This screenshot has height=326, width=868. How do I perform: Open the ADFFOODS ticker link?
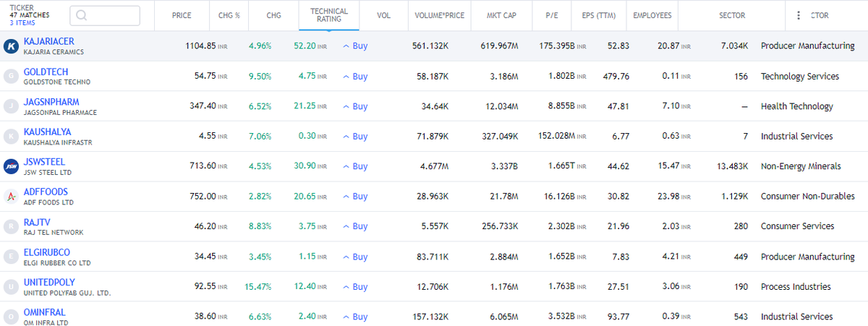(x=46, y=192)
